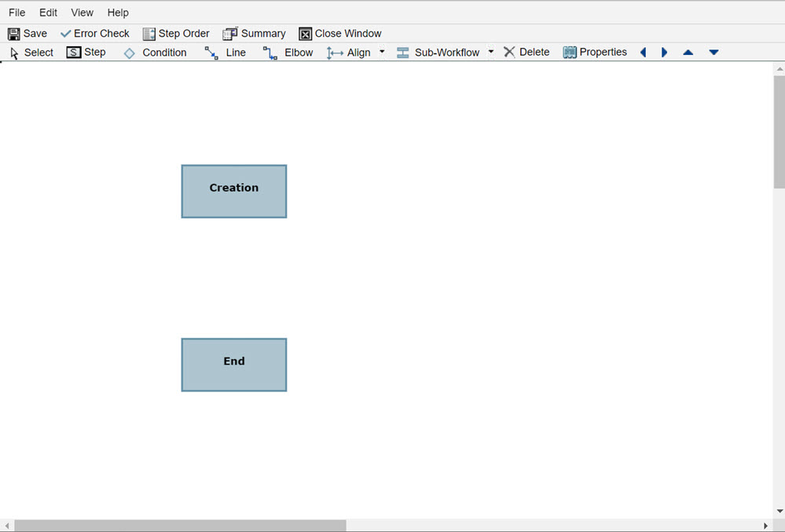Select the Line connector tool
This screenshot has width=785, height=532.
pyautogui.click(x=226, y=52)
